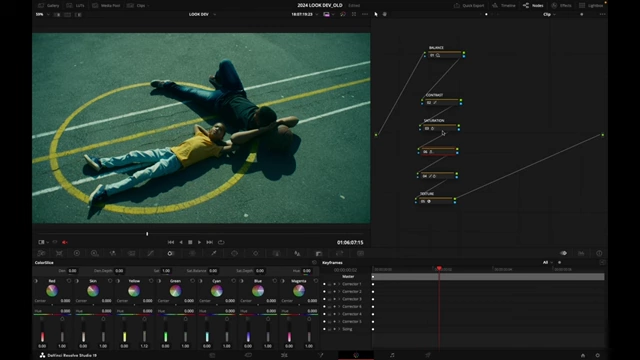
Task: Reset the Yellow slice
Action: click(151, 281)
